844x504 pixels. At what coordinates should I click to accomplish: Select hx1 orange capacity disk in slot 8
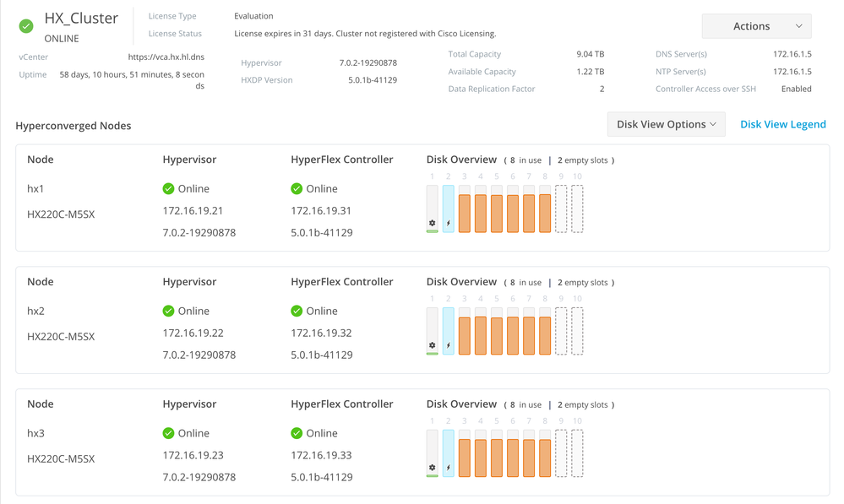click(x=545, y=209)
